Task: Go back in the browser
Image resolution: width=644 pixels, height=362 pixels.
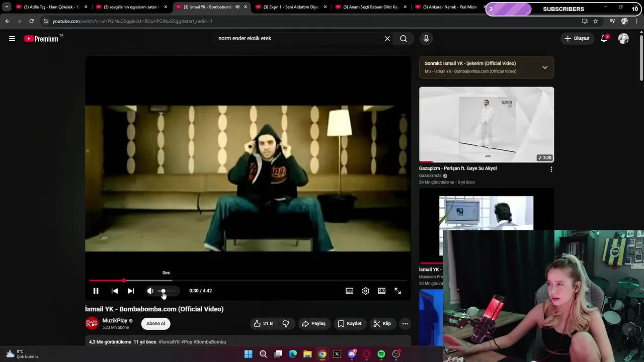Action: pyautogui.click(x=7, y=21)
